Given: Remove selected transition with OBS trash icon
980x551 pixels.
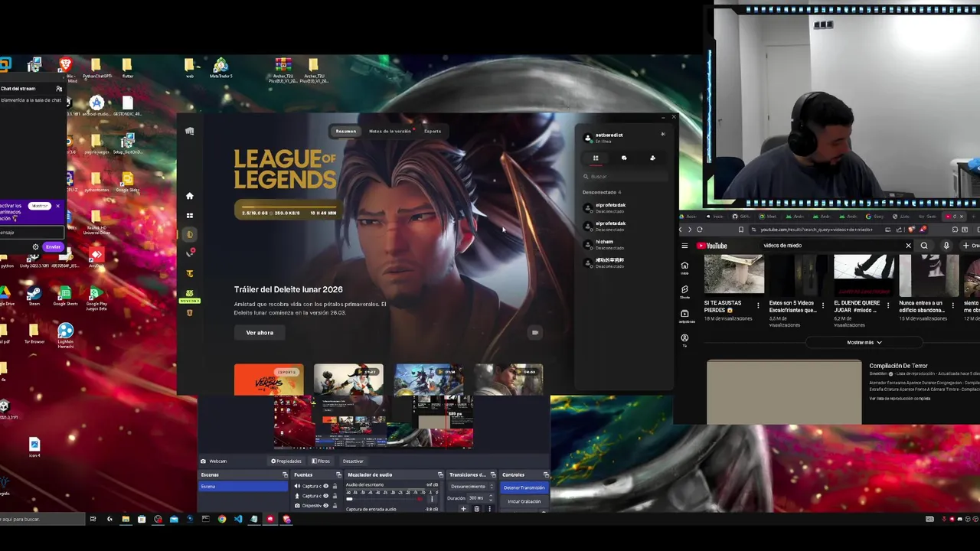Looking at the screenshot, I should click(x=476, y=509).
